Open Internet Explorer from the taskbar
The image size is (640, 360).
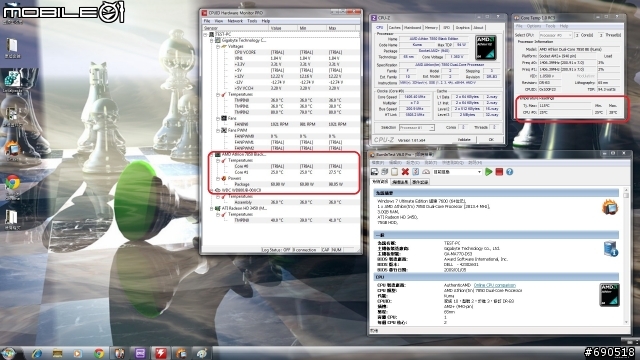(x=37, y=353)
